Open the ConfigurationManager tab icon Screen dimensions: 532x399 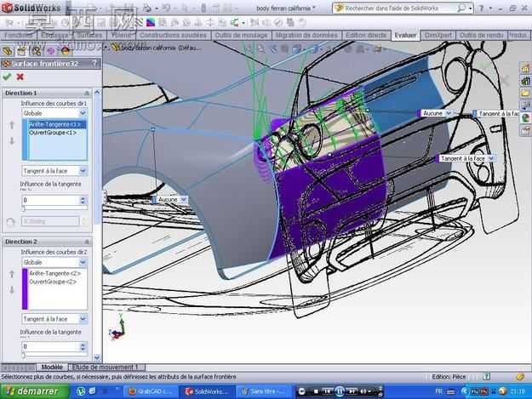click(36, 51)
